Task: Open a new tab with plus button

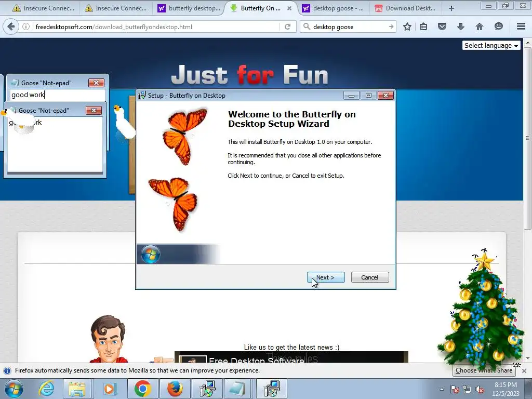Action: 451,8
